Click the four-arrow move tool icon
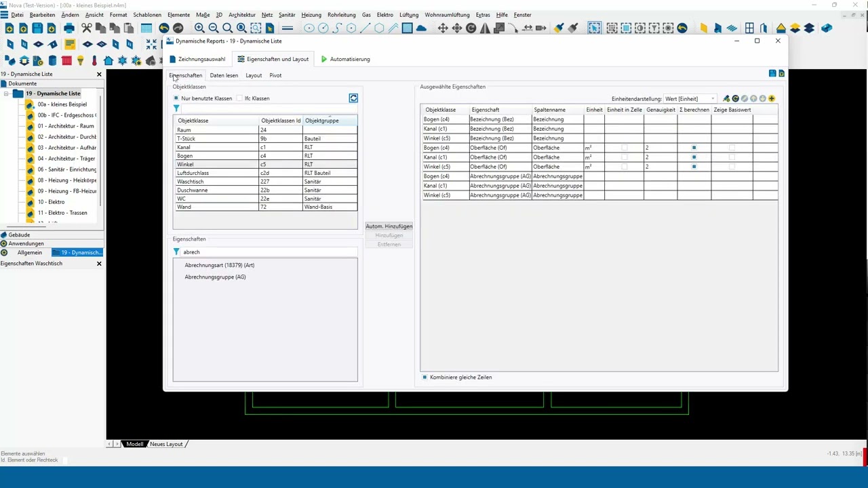 [x=443, y=28]
